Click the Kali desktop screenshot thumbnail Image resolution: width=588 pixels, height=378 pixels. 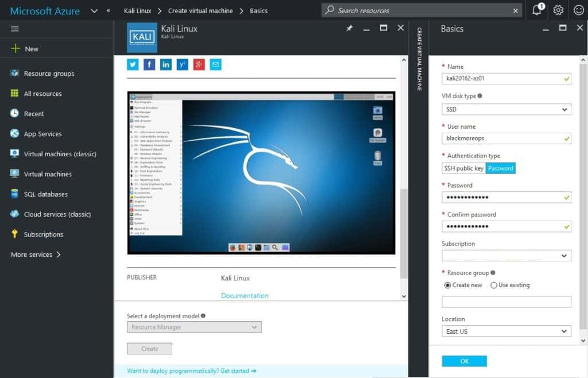click(x=261, y=173)
